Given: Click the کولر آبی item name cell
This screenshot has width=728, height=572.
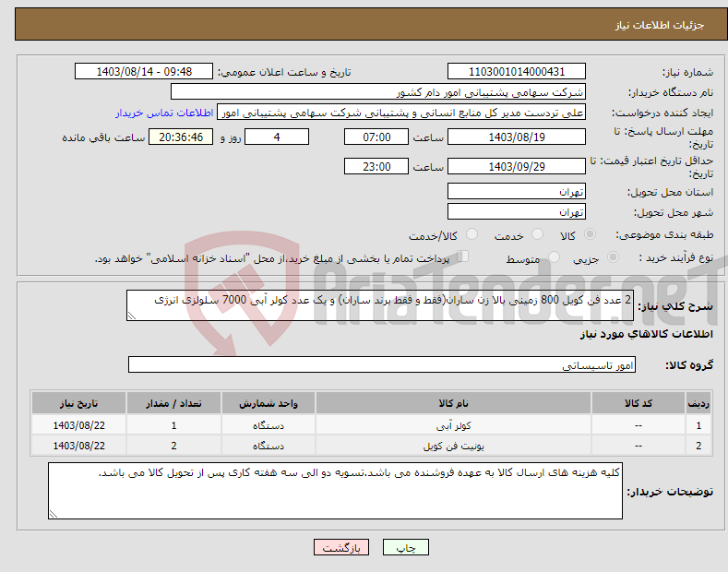Looking at the screenshot, I should coord(454,425).
